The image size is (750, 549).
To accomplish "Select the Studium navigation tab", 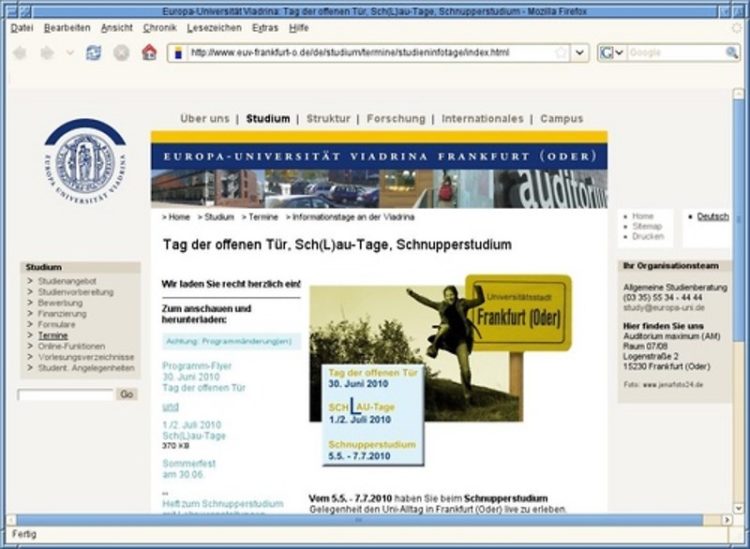I will point(268,119).
